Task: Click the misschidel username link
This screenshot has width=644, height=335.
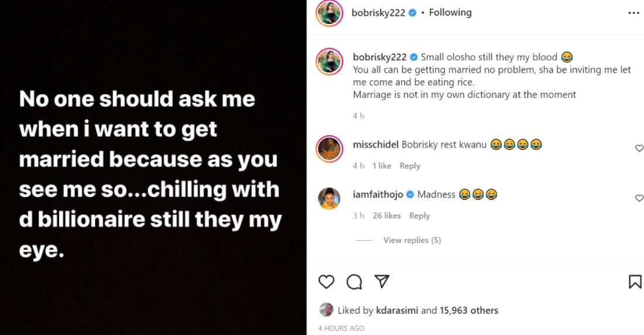Action: click(x=376, y=145)
